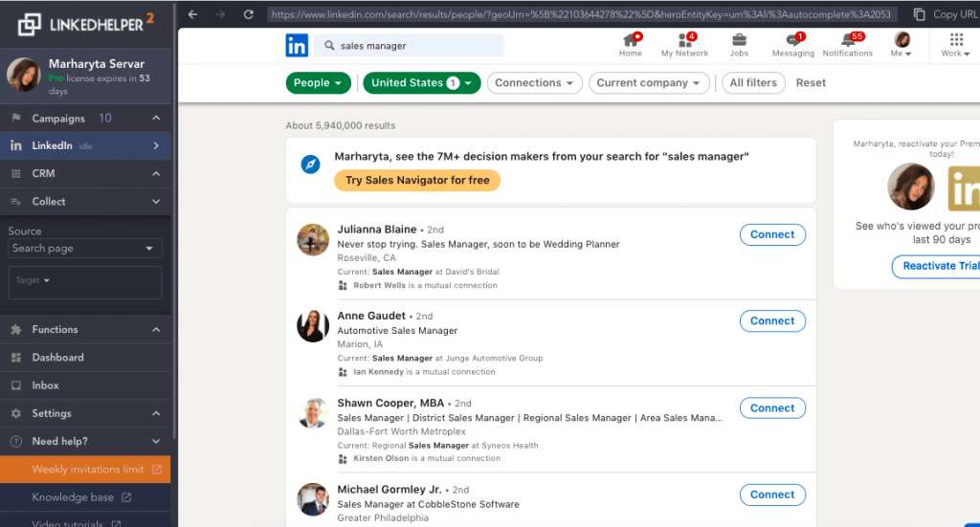This screenshot has height=527, width=980.
Task: Open the LinkedIn Home icon
Action: click(631, 40)
